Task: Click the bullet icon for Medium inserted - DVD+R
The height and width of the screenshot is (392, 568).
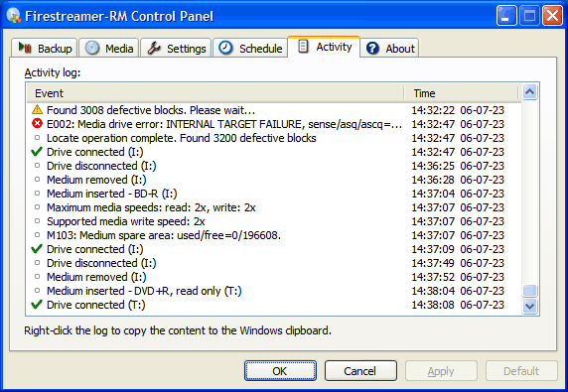Action: 37,291
